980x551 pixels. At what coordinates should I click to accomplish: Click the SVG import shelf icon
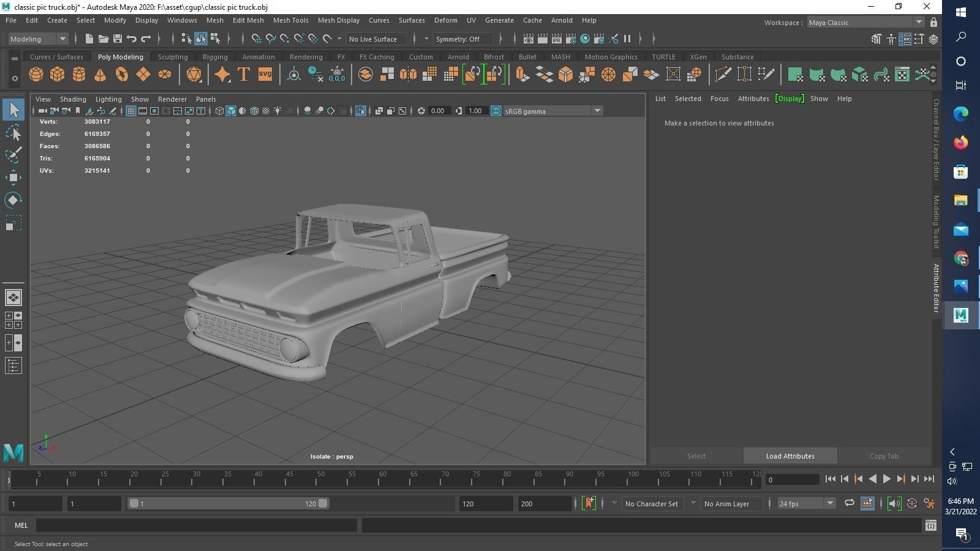[265, 75]
